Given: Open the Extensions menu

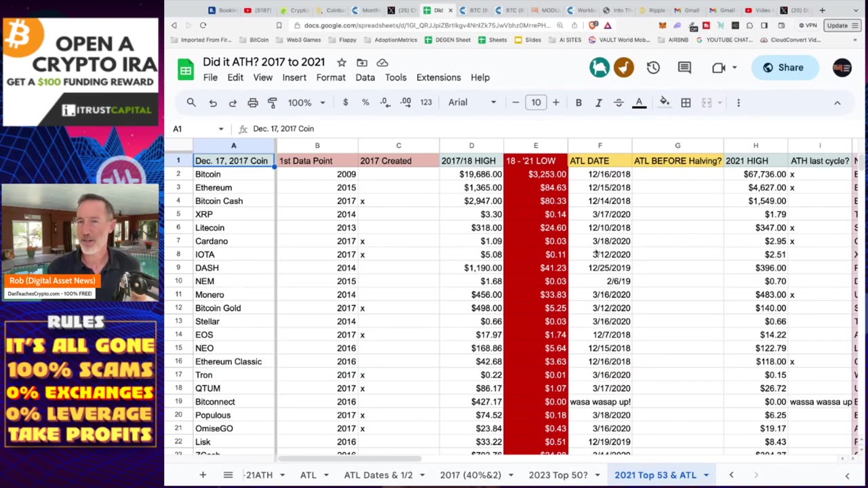Looking at the screenshot, I should coord(438,77).
